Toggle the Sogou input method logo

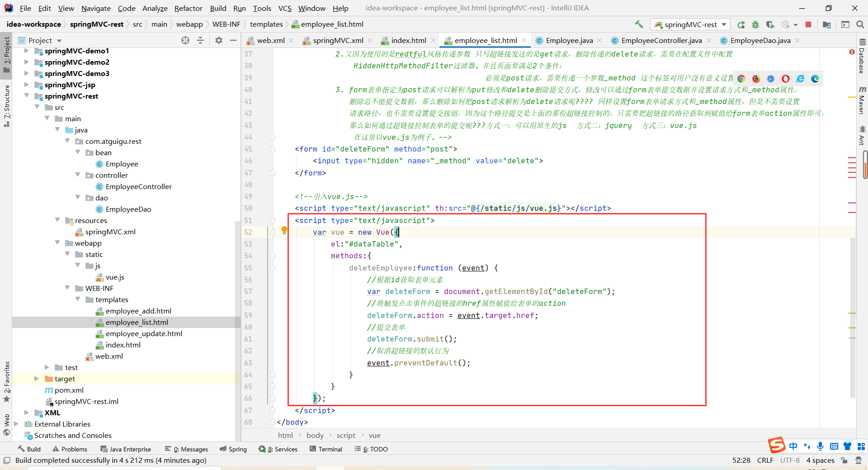[777, 445]
